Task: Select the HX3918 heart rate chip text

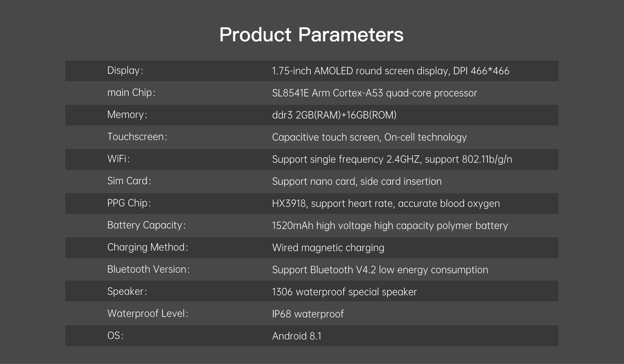Action: [x=386, y=203]
